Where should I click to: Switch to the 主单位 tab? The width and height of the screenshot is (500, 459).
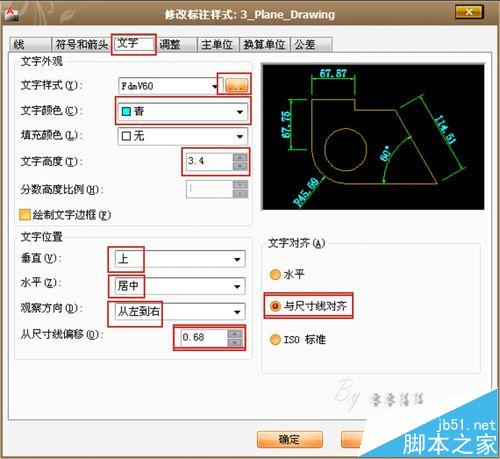(x=218, y=44)
